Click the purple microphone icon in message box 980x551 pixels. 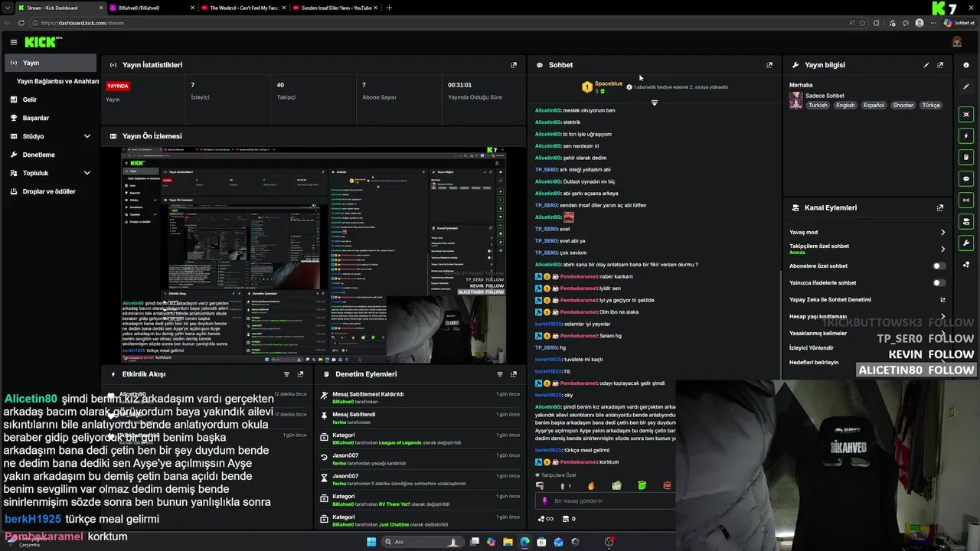tap(544, 501)
